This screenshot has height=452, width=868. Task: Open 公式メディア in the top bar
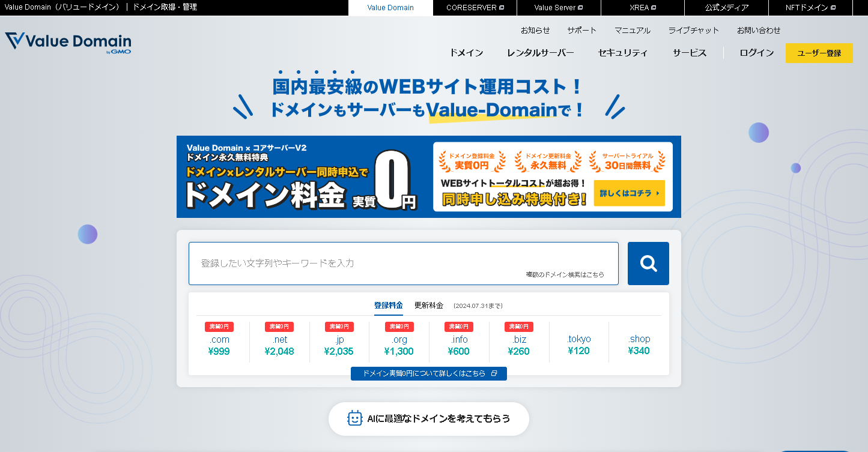click(x=727, y=8)
